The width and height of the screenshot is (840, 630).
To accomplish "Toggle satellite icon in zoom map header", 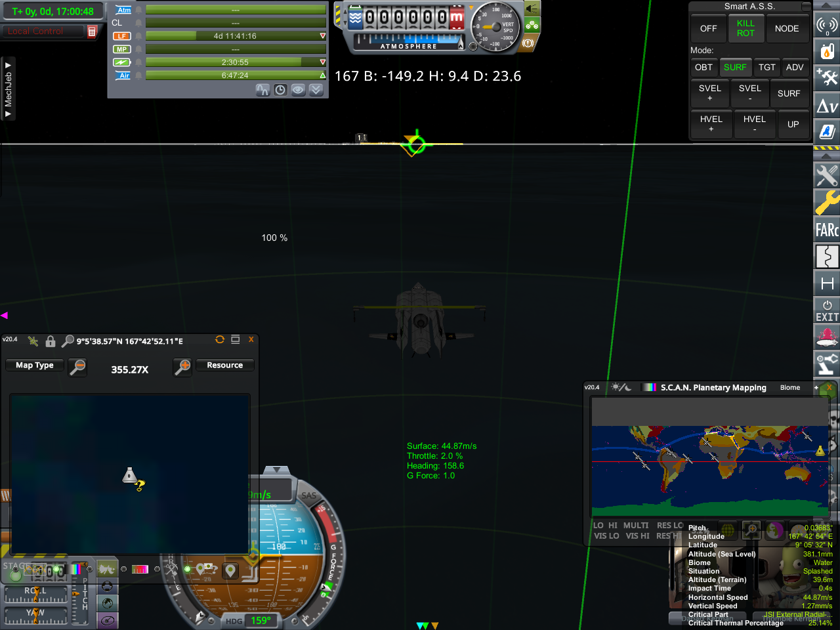I will (x=33, y=341).
